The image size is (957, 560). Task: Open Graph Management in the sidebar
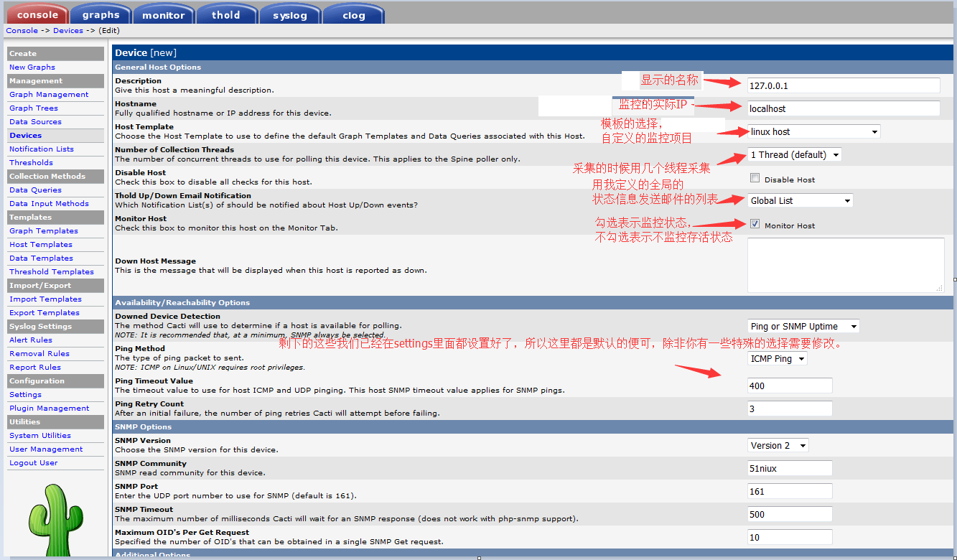coord(49,95)
